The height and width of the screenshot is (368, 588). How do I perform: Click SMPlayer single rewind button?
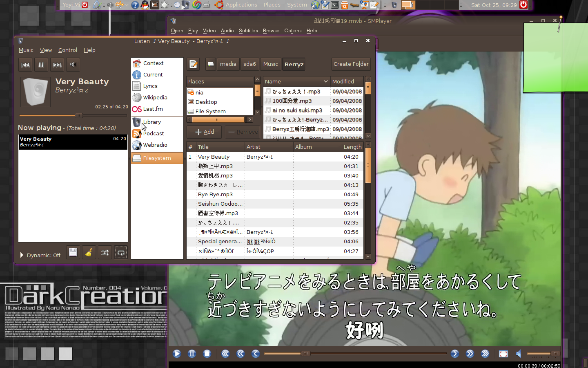pyautogui.click(x=256, y=354)
